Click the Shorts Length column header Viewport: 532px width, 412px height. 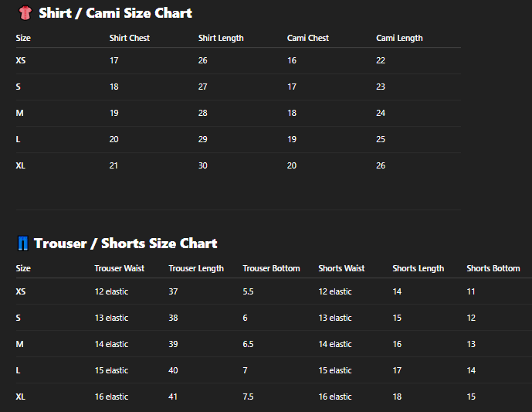pos(418,268)
